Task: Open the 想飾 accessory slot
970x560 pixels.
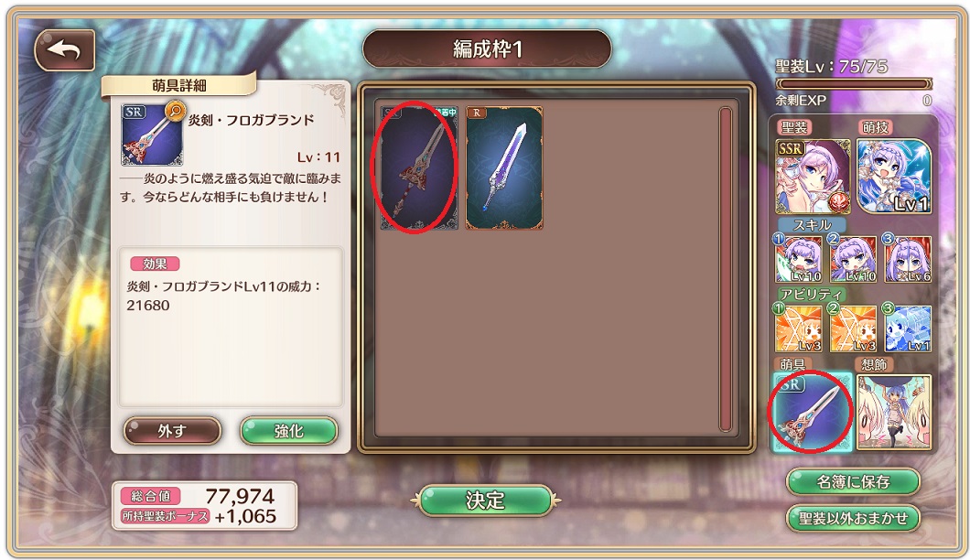Action: click(894, 412)
